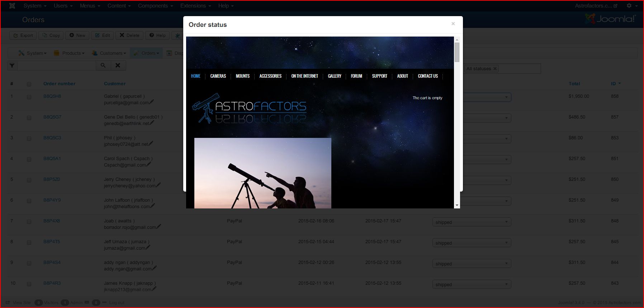Click the pencil icon beside Cspach@gmail.com
This screenshot has width=644, height=308.
coord(149,164)
